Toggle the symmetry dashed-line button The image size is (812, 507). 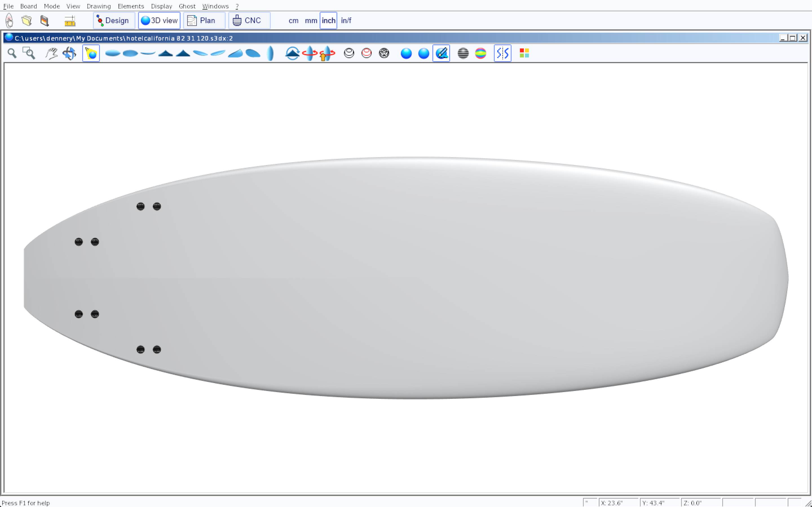pos(502,53)
